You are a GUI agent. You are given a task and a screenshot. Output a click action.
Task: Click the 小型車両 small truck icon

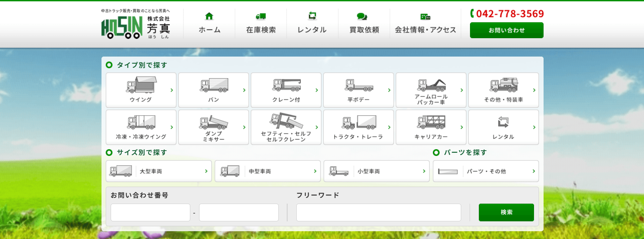339,171
